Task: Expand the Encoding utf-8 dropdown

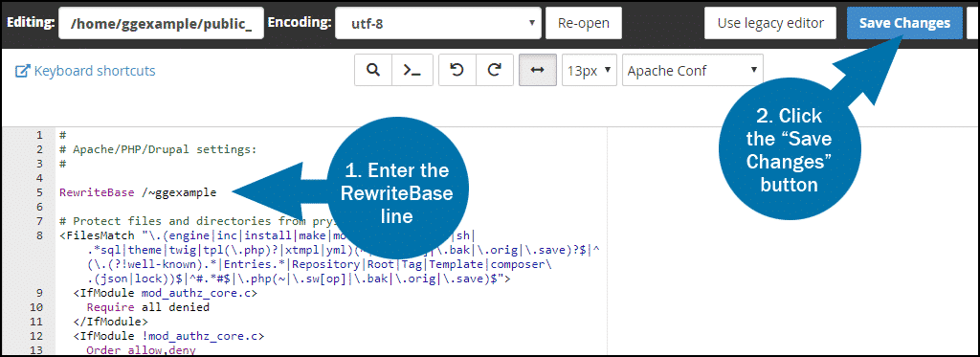Action: point(438,23)
